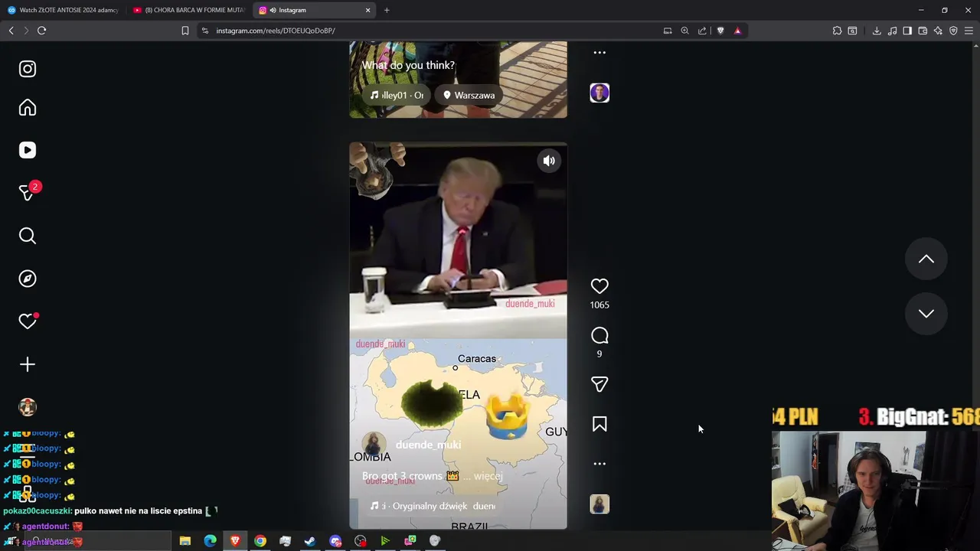Screen dimensions: 980x551
Task: Open the tab search toolbar icon
Action: (852, 31)
